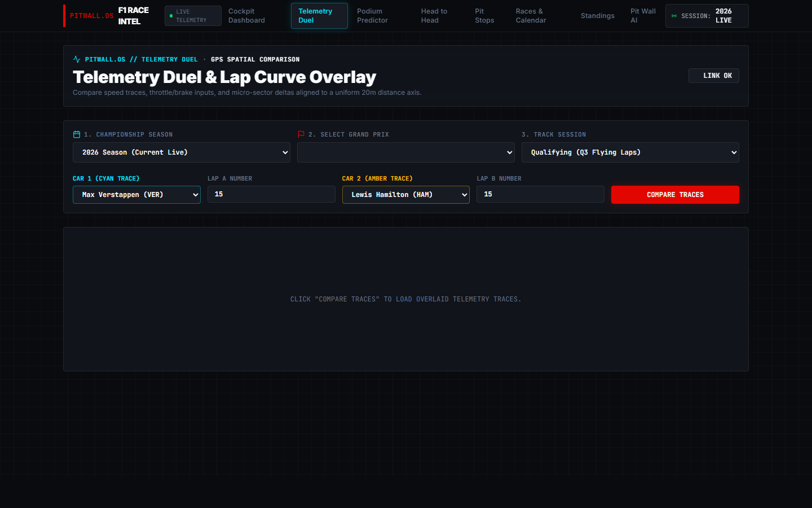The width and height of the screenshot is (812, 508).
Task: Click the 'LAP B NUMBER' label
Action: click(499, 178)
